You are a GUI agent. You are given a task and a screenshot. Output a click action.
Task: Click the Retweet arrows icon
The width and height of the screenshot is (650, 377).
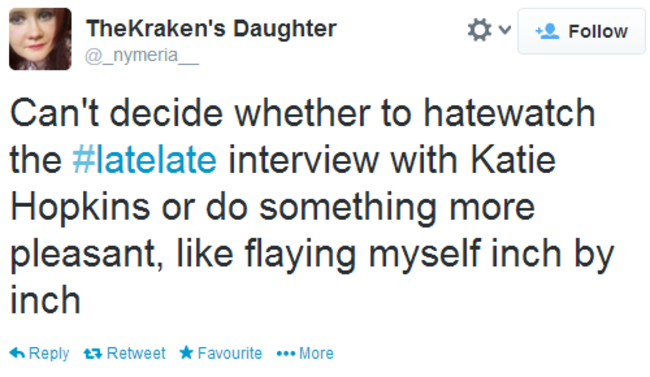[x=93, y=354]
